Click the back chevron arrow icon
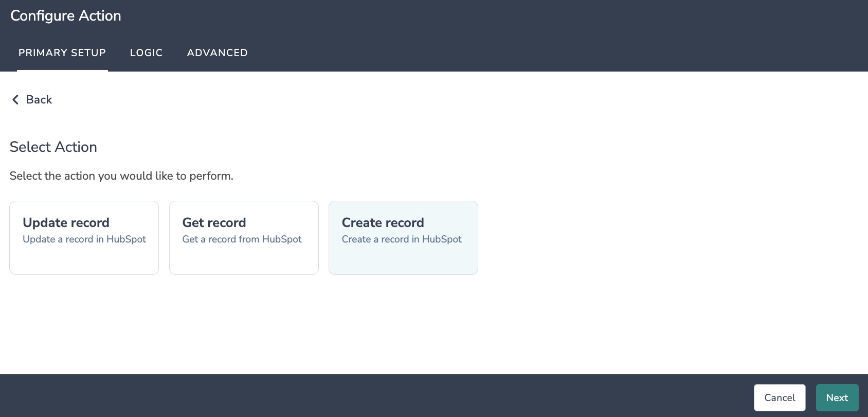Screen dimensions: 868x417 (15, 100)
